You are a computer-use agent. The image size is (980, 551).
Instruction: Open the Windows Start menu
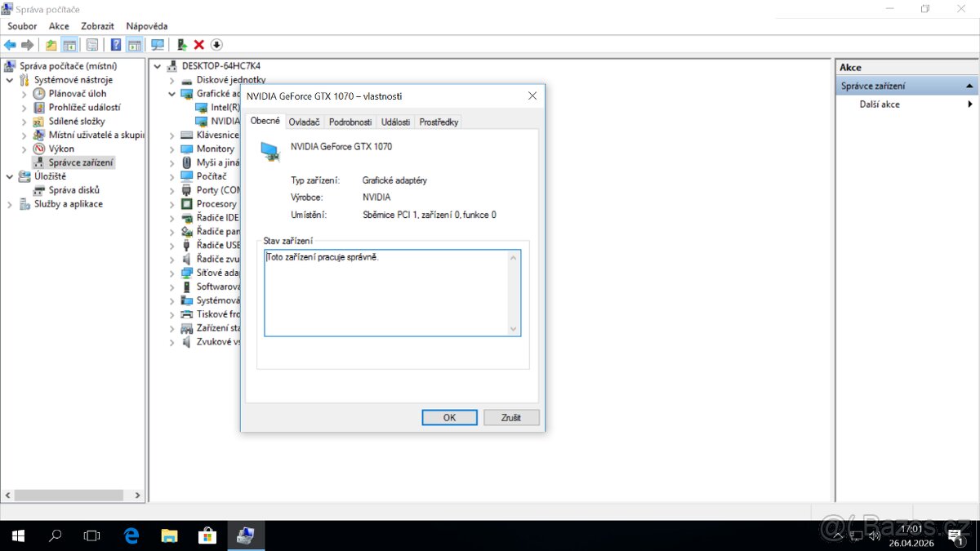click(18, 535)
